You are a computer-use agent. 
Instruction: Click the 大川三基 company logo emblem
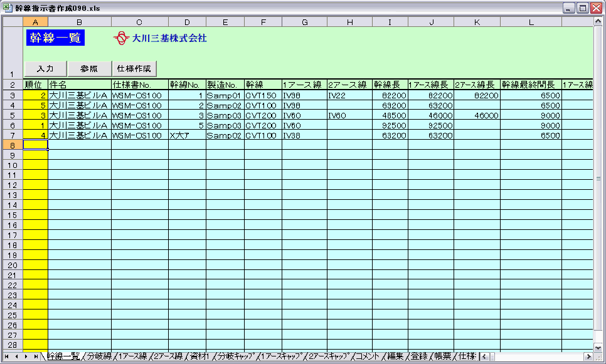121,38
